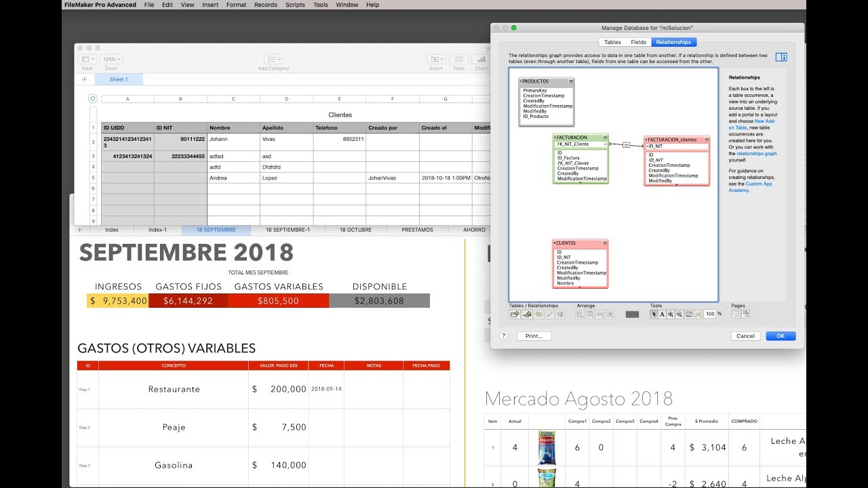This screenshot has width=868, height=488.
Task: Collapse PRODUCTOS table occurrence display
Action: coord(571,81)
